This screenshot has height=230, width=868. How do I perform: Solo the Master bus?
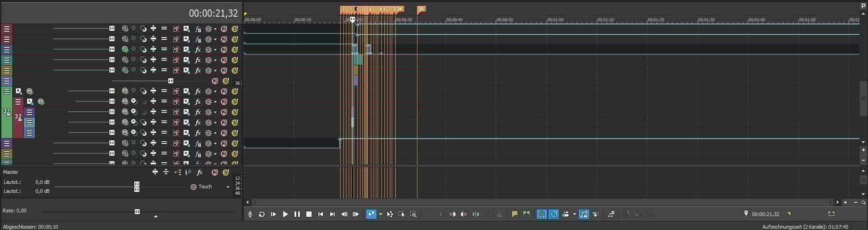pos(225,172)
